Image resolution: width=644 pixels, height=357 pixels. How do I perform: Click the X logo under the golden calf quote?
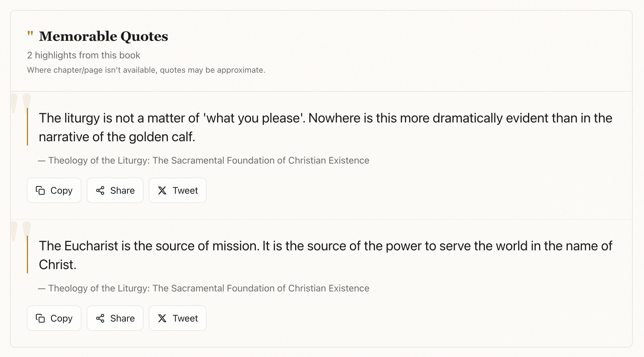(162, 190)
